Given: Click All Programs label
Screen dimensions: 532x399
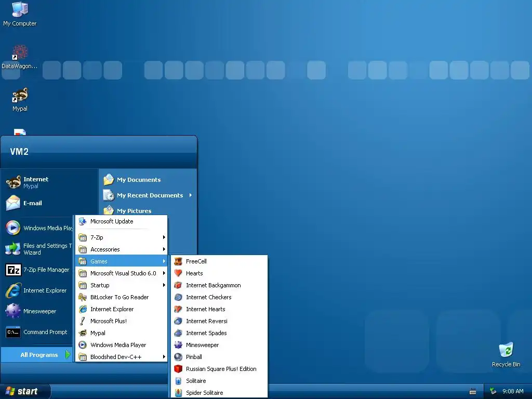Looking at the screenshot, I should (39, 355).
